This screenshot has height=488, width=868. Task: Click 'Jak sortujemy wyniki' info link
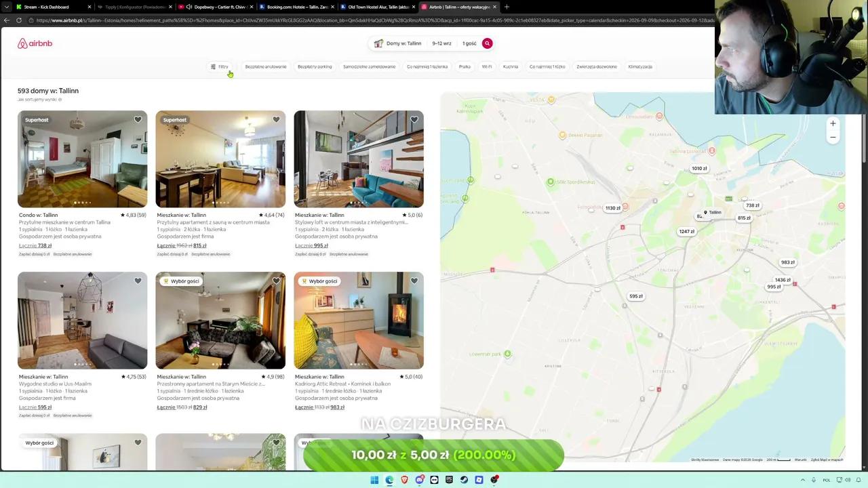[39, 100]
